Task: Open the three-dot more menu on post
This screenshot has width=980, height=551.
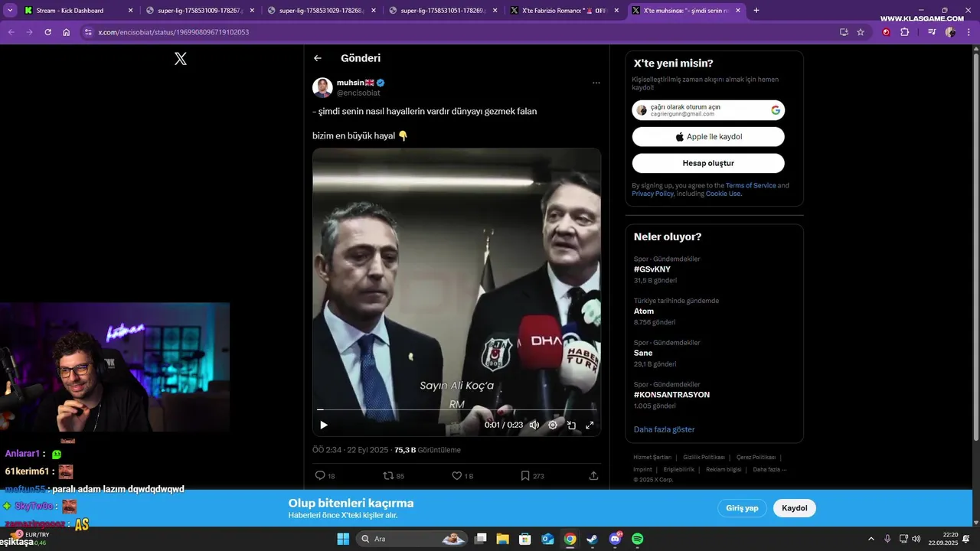Action: (596, 83)
